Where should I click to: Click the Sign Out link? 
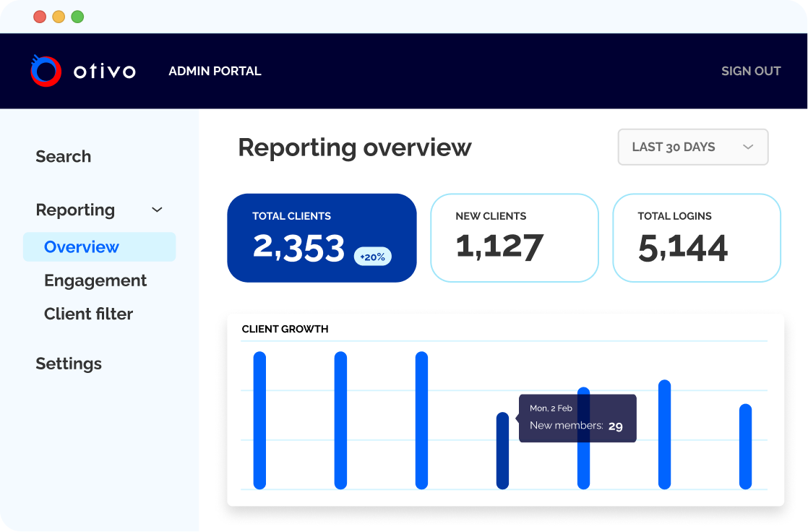(751, 71)
